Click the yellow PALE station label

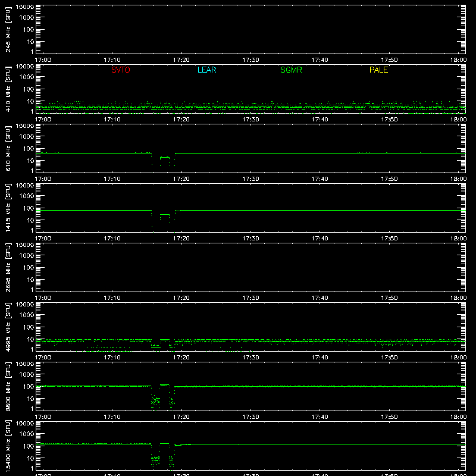tap(378, 70)
